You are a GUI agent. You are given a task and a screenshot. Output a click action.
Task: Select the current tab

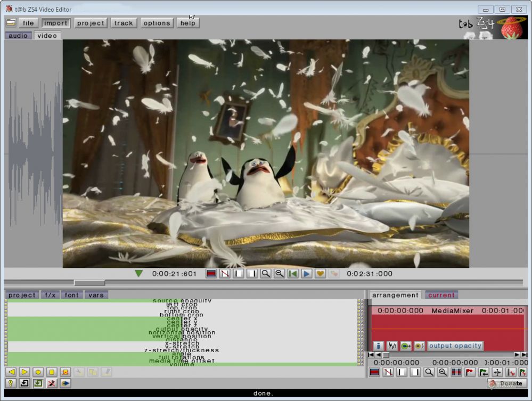coord(441,295)
